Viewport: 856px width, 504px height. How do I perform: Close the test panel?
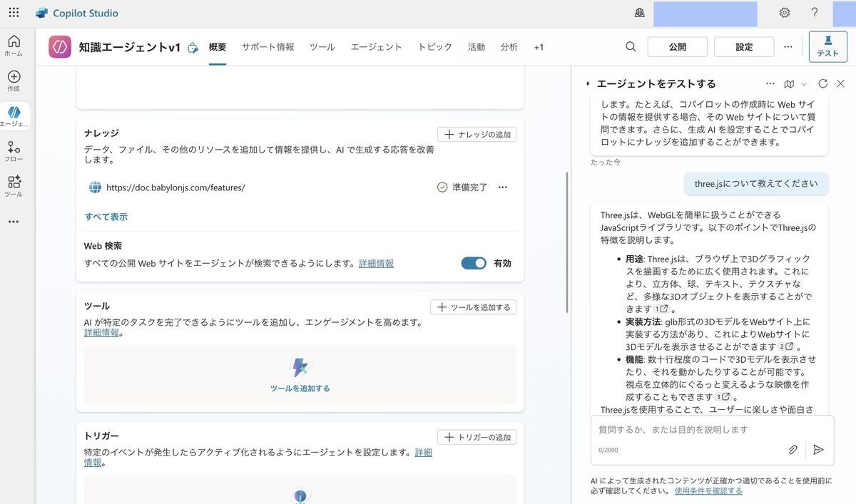840,83
